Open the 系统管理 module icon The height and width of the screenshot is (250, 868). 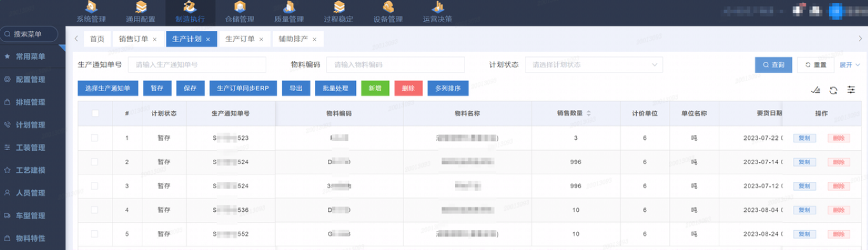91,6
